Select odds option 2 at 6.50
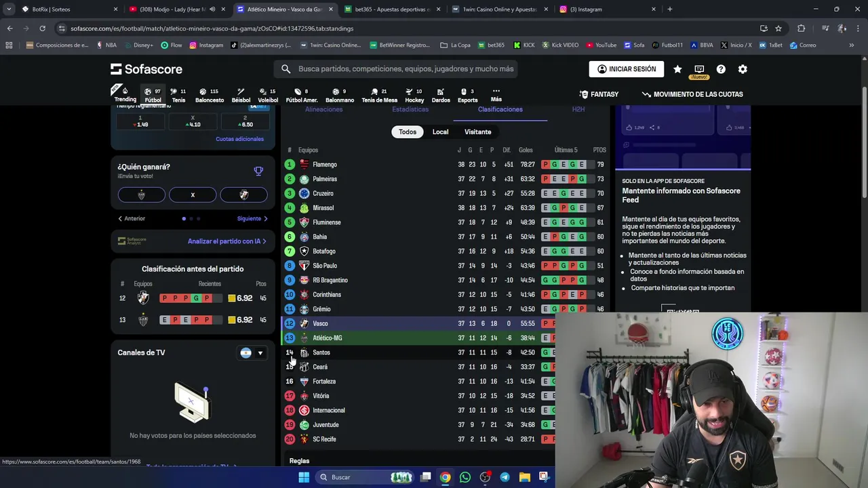The height and width of the screenshot is (488, 868). (245, 121)
